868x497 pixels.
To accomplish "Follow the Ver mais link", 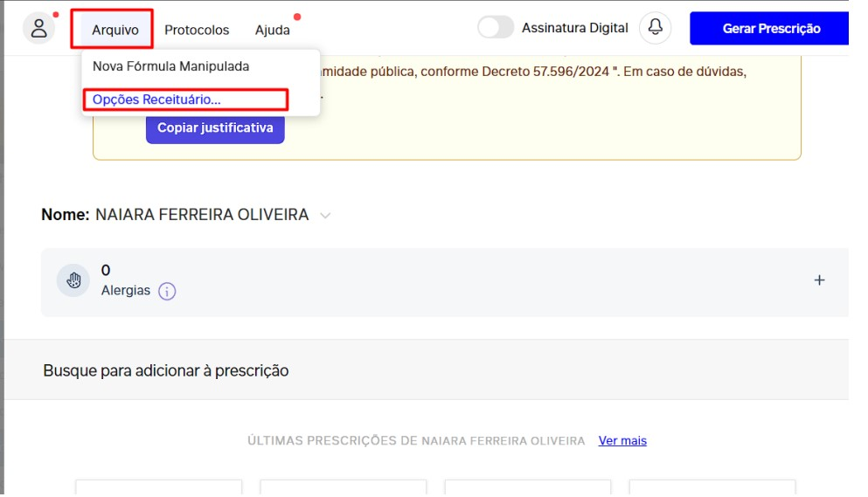I will coord(622,441).
